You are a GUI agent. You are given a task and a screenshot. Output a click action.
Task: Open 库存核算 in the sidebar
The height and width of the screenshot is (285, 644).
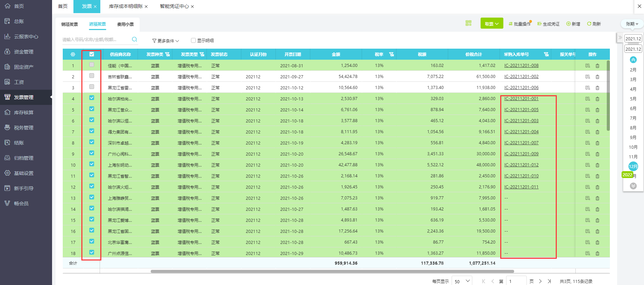pos(23,112)
